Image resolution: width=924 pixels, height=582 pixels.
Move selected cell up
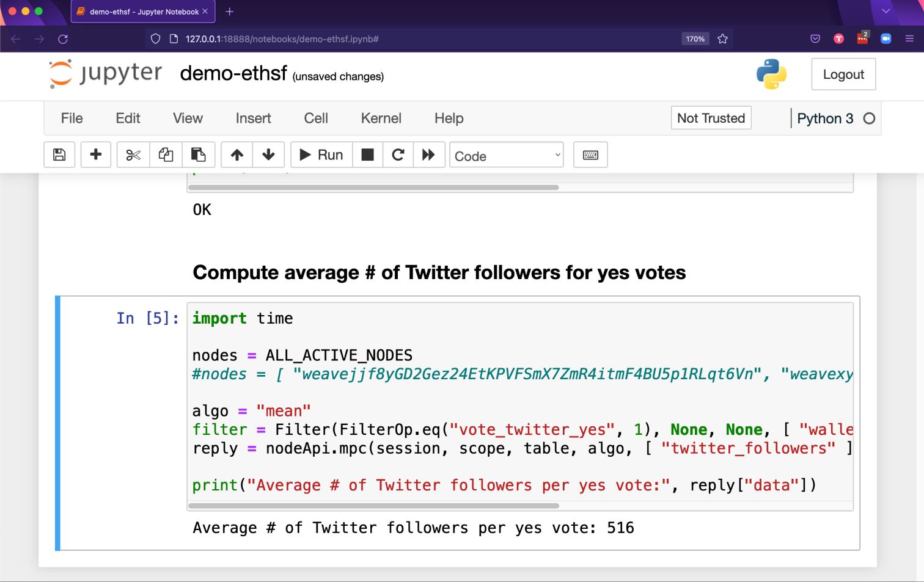point(237,155)
